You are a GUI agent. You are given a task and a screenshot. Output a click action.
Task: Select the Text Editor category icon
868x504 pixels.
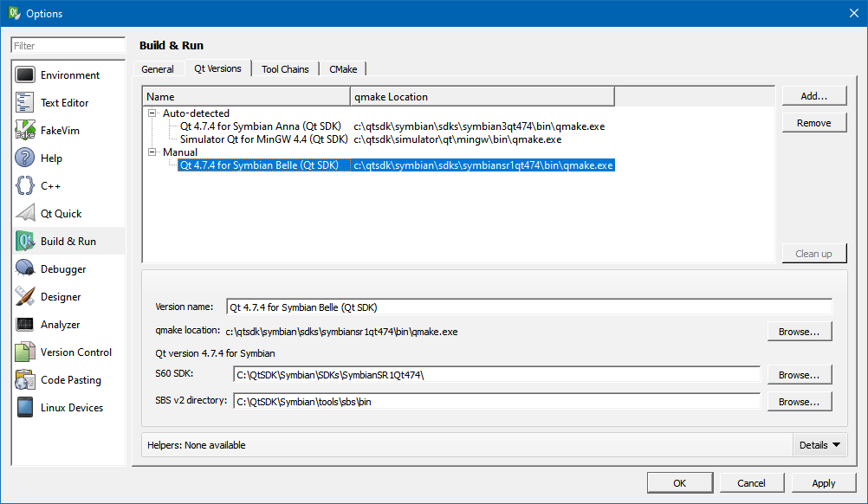[25, 103]
